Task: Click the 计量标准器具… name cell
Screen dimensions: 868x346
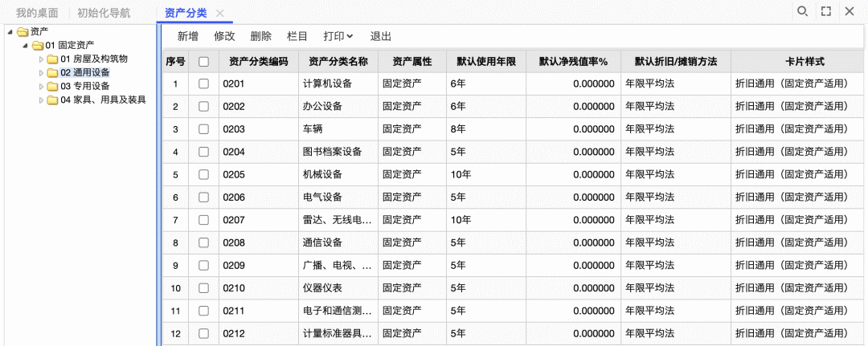Action: (x=338, y=333)
